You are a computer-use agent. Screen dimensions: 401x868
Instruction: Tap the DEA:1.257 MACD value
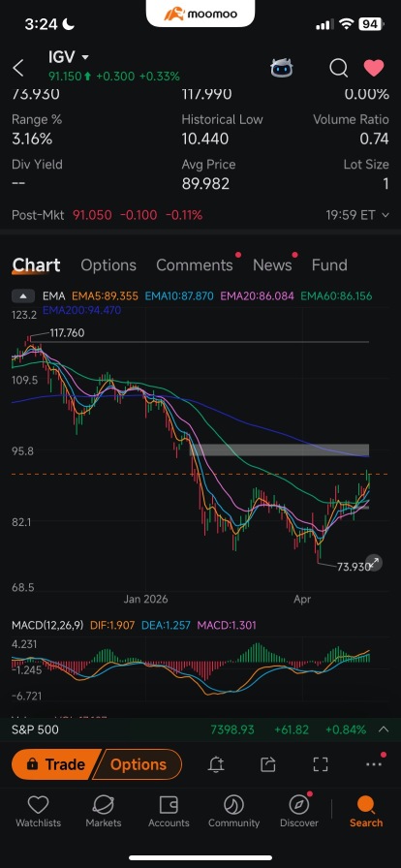(x=167, y=625)
